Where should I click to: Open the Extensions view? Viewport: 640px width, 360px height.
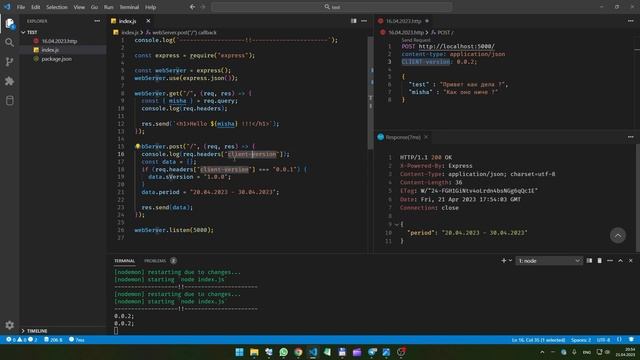9,81
